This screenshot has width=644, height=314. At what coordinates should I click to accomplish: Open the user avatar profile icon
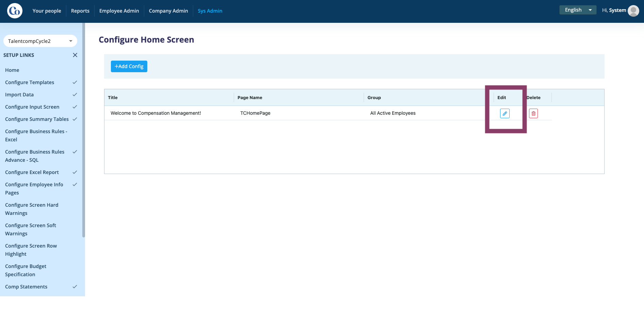(633, 11)
